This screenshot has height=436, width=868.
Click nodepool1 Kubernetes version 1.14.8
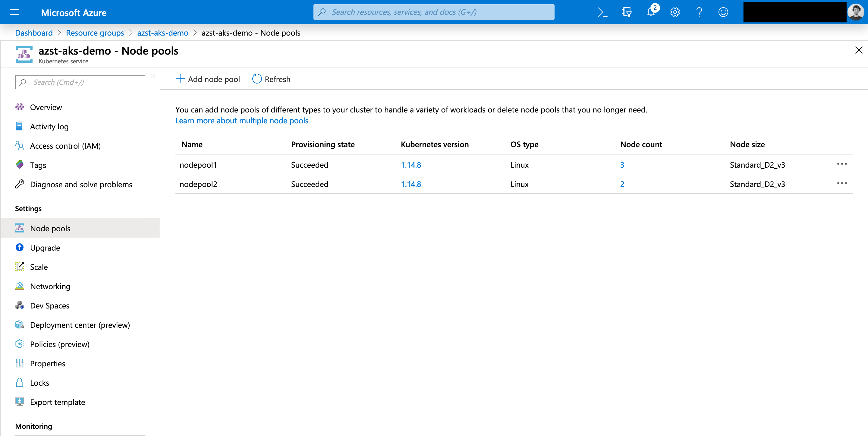[x=411, y=165]
